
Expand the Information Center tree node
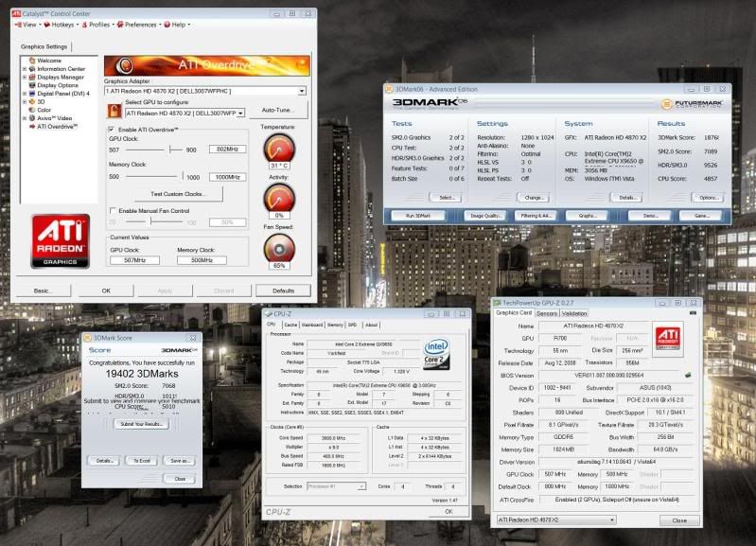click(25, 69)
